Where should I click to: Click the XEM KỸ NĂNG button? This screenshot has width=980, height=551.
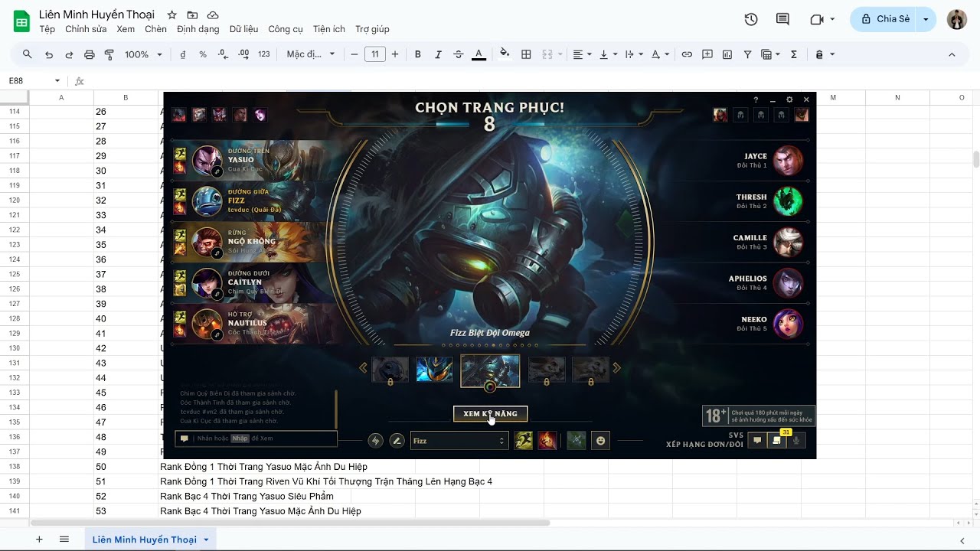pyautogui.click(x=490, y=414)
